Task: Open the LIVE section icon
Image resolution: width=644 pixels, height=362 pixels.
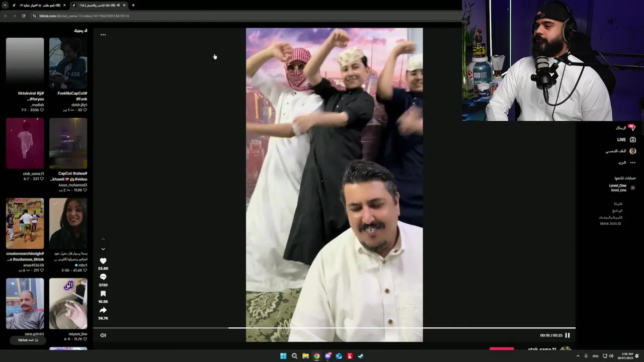Action: tap(633, 140)
